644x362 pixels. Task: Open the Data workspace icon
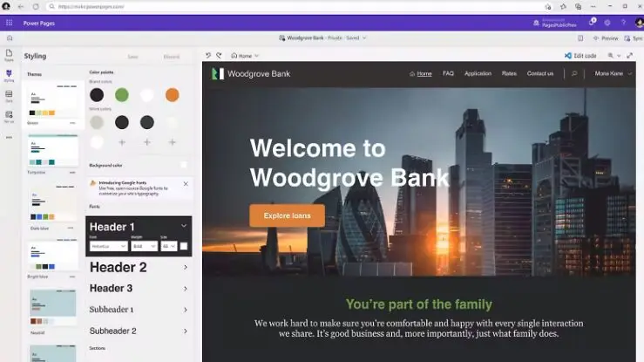[x=9, y=96]
